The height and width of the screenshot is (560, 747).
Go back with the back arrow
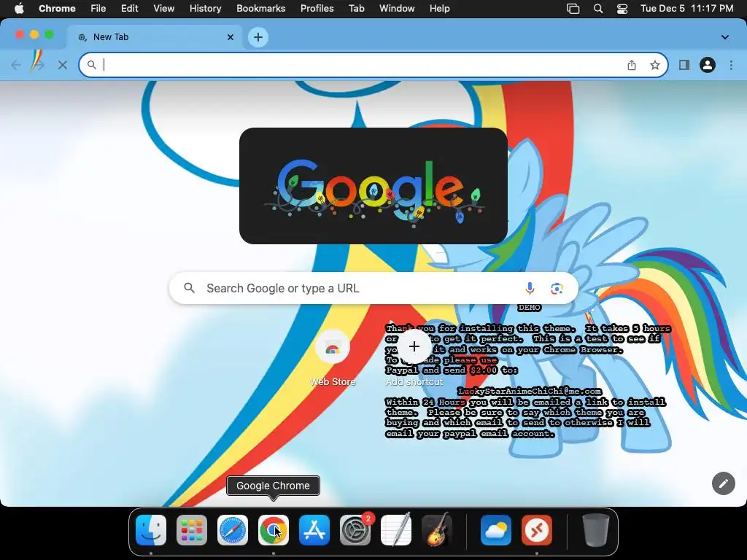click(x=16, y=65)
